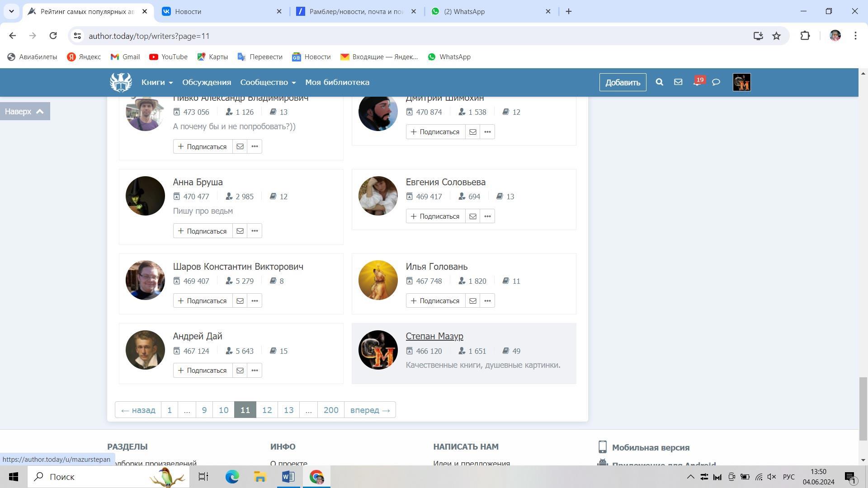Open the messages envelope icon in header

click(678, 82)
